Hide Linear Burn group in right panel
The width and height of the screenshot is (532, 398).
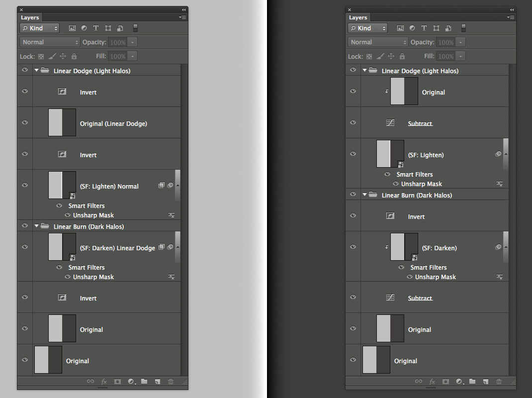click(353, 194)
